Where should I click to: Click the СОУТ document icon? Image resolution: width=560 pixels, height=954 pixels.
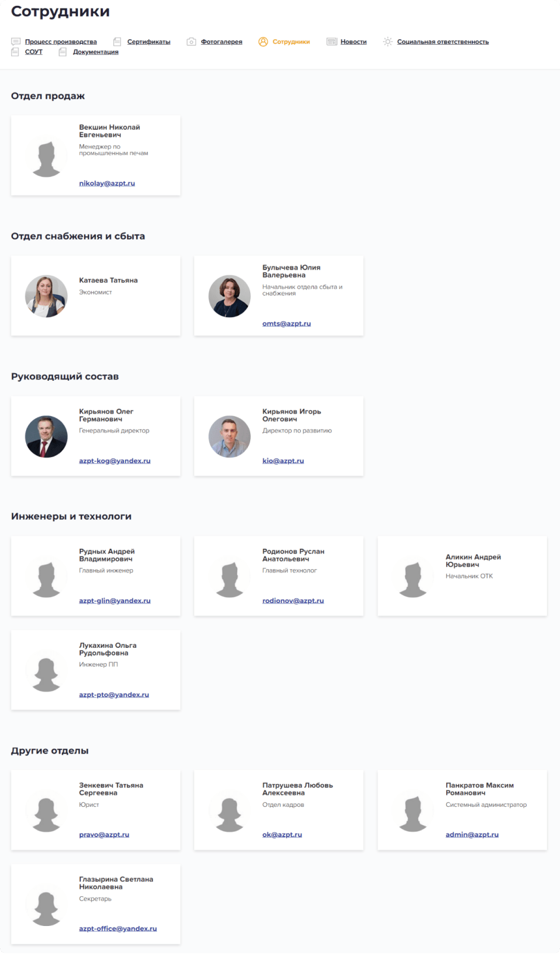[15, 52]
